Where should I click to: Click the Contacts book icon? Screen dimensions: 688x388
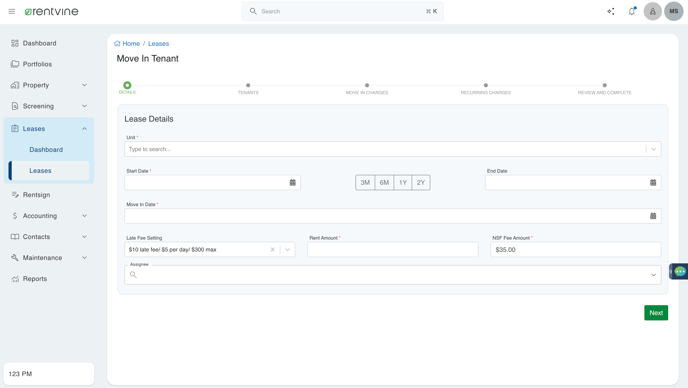pos(15,237)
